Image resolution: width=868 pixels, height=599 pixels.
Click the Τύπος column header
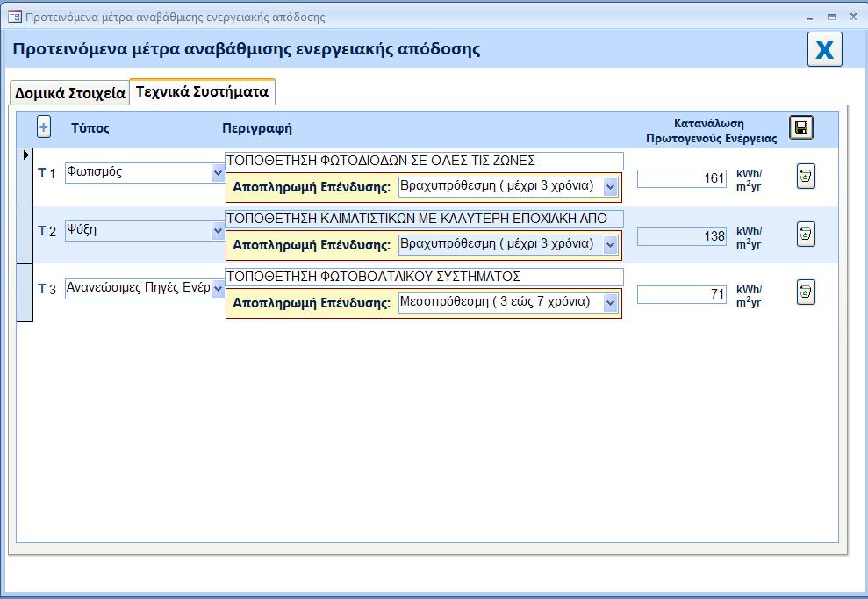pyautogui.click(x=90, y=128)
